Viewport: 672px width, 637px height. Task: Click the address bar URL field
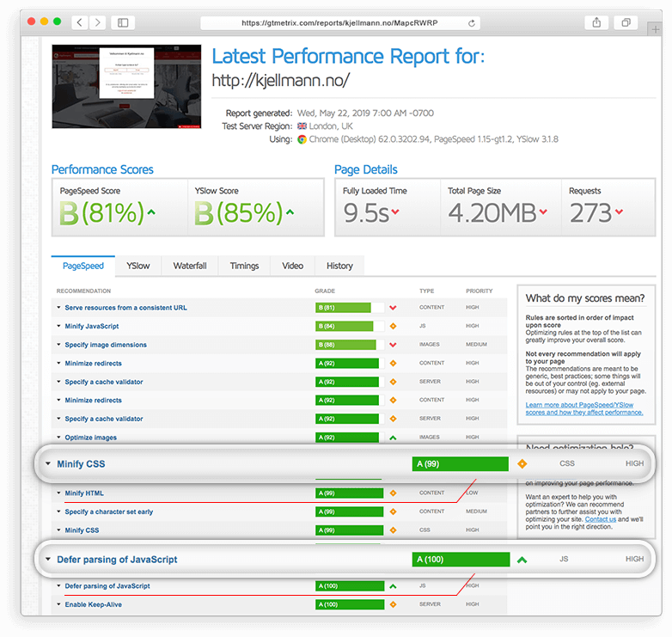pyautogui.click(x=339, y=23)
